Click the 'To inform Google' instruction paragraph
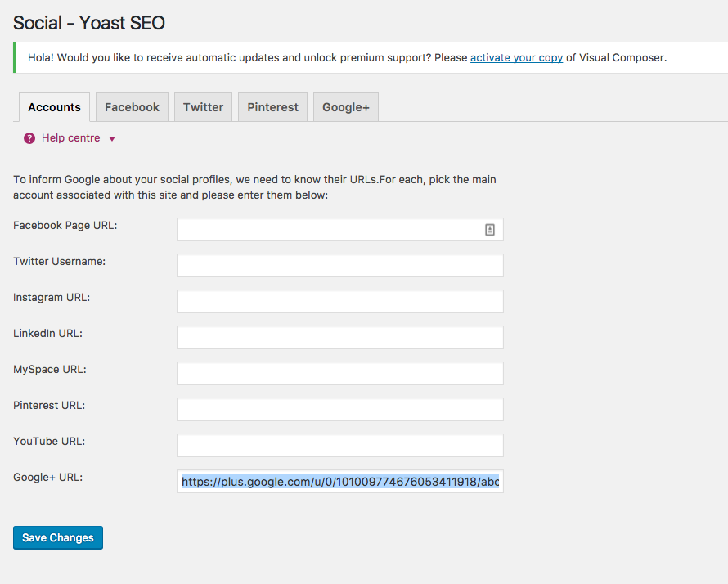Screen dimensions: 728x584 [x=254, y=187]
